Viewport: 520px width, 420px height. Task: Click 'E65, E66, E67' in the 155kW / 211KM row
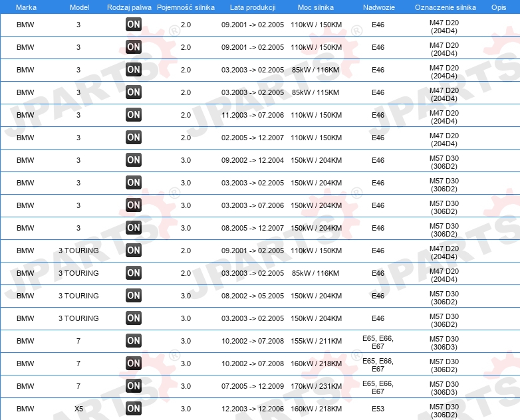click(x=378, y=342)
